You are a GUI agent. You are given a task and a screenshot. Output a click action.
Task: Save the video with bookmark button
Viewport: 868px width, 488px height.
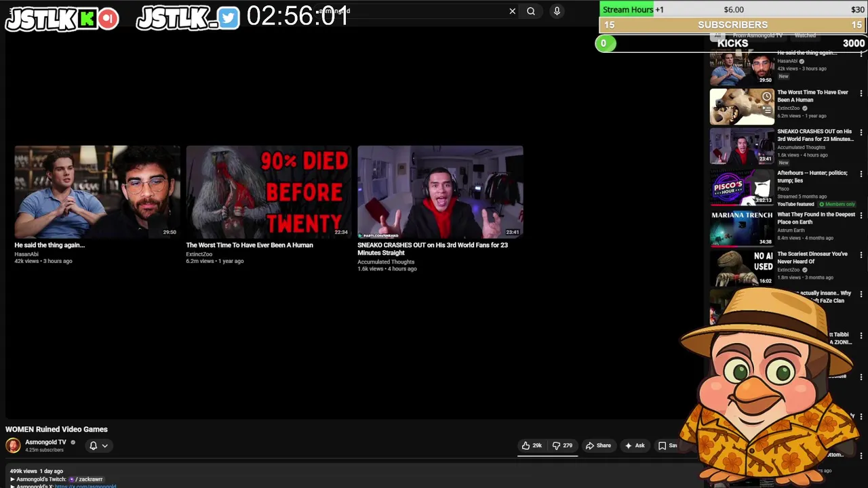tap(668, 445)
